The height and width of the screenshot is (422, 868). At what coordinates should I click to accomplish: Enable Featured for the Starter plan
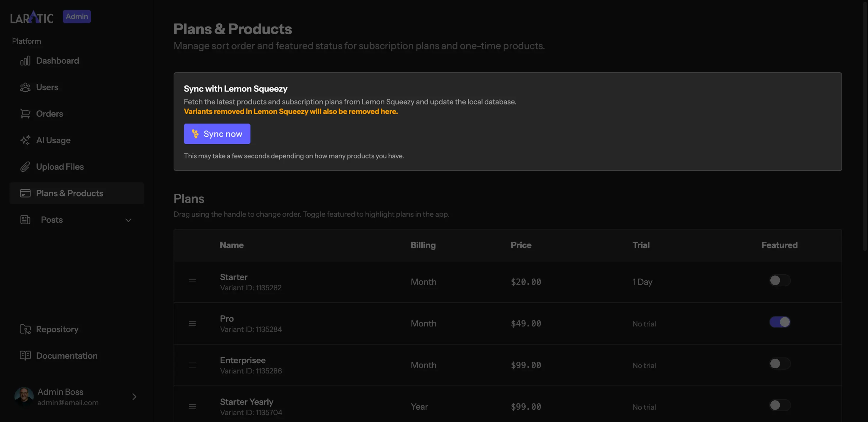click(x=779, y=280)
